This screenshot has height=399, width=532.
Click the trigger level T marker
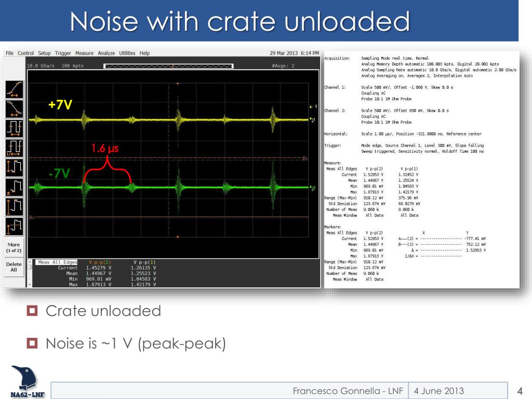313,107
